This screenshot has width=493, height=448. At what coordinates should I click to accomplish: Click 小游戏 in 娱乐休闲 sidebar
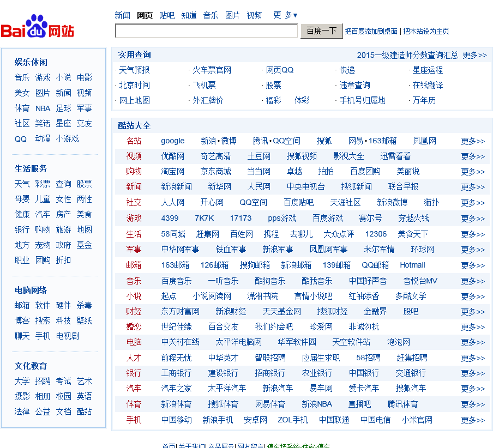[x=67, y=138]
